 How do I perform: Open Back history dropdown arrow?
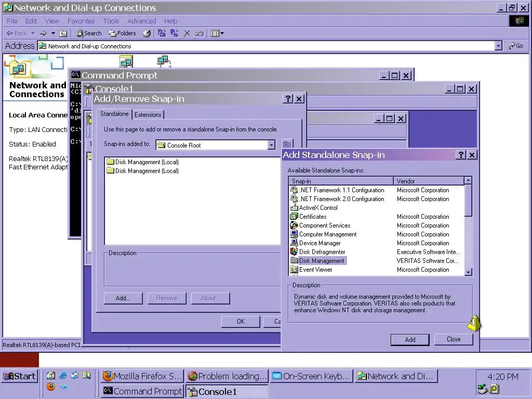click(33, 33)
